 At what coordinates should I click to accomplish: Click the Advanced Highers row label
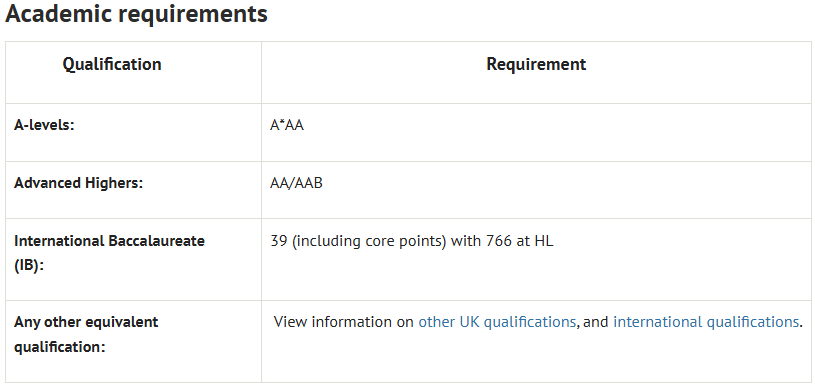(78, 183)
